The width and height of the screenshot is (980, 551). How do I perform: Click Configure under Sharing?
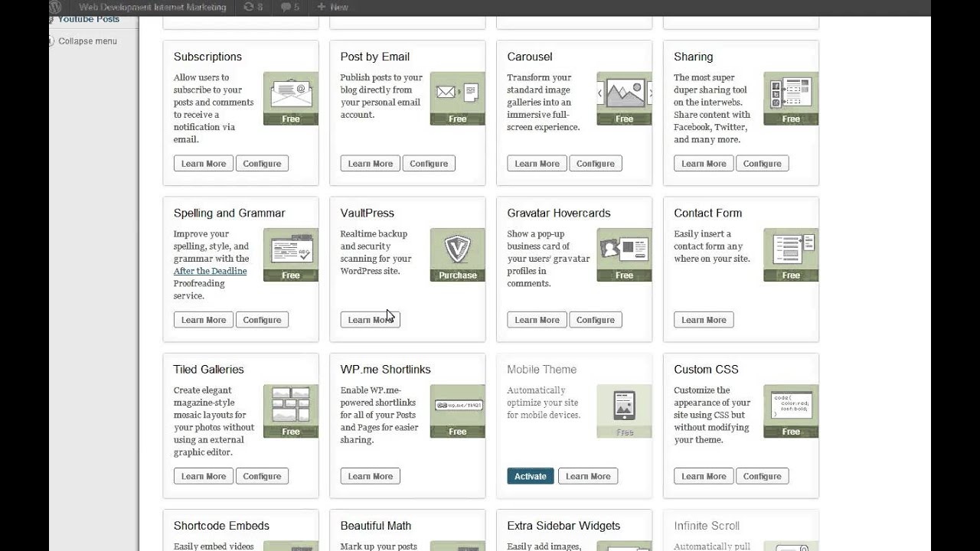tap(763, 164)
